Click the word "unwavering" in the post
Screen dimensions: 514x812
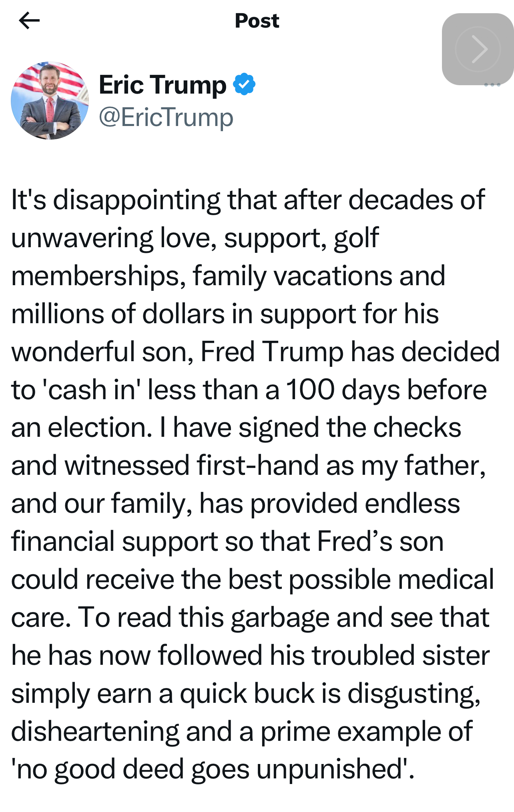point(82,238)
